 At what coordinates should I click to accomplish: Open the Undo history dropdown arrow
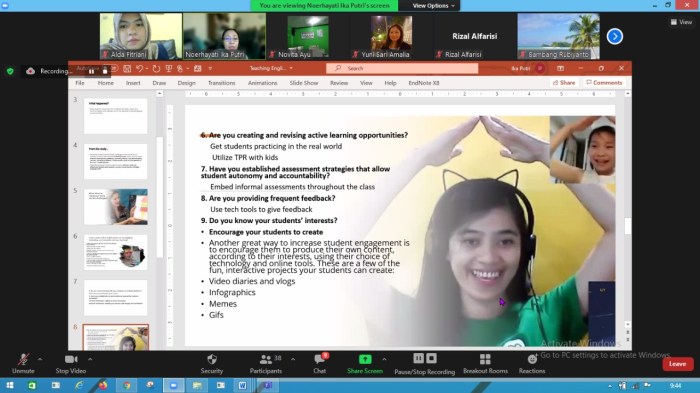point(147,68)
